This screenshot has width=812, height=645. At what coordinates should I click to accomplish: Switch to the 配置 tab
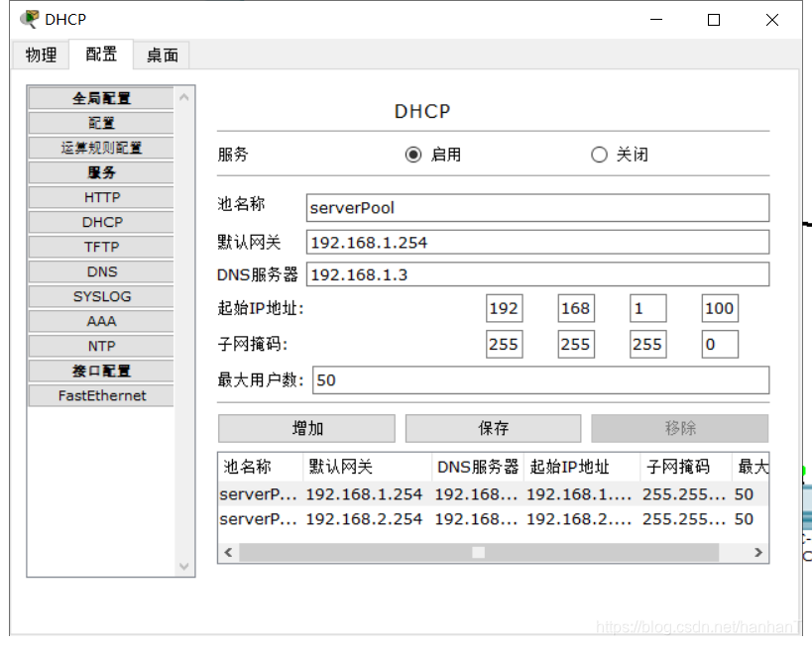click(x=101, y=54)
